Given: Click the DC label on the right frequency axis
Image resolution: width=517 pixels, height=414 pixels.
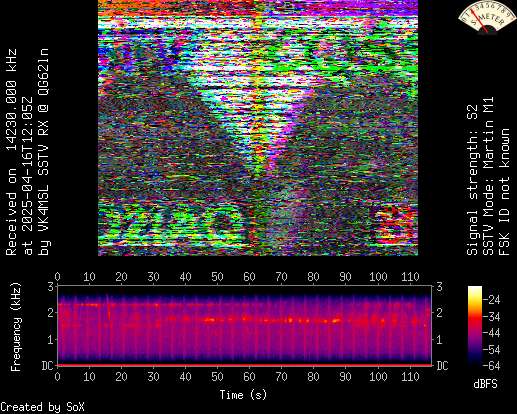Looking at the screenshot, I should click(442, 366).
